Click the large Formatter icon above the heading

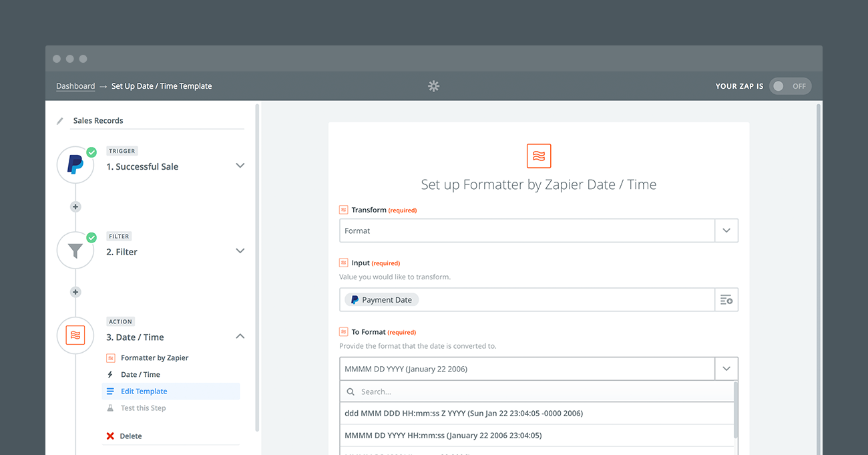pos(539,156)
